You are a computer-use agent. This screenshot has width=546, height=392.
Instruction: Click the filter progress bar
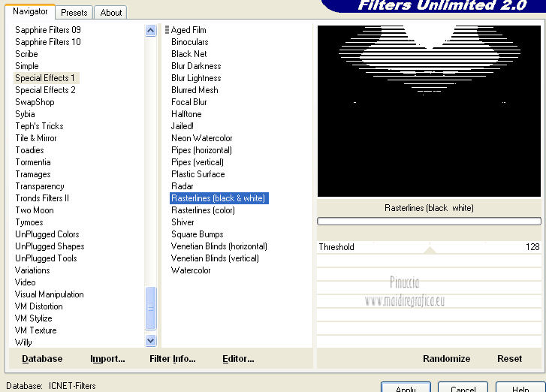(429, 221)
